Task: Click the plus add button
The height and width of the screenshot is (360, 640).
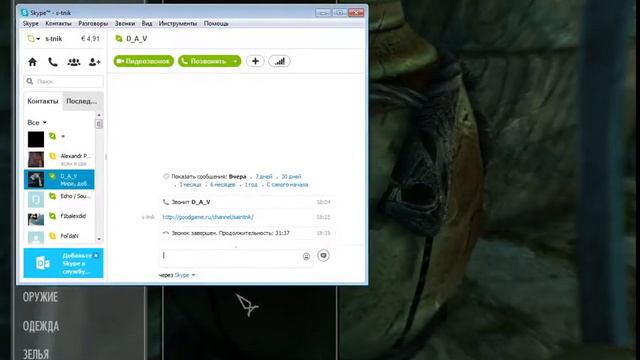Action: [x=255, y=61]
